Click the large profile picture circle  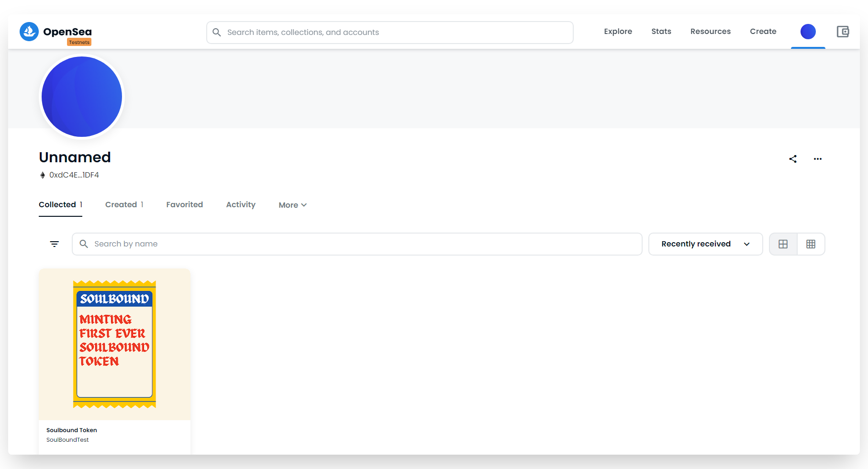(82, 97)
